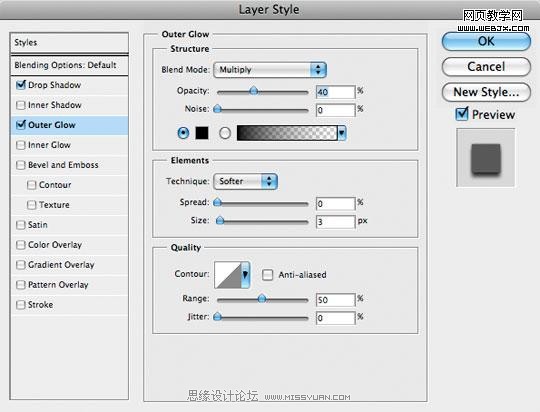
Task: Click the layer style preview thumbnail
Action: [486, 158]
